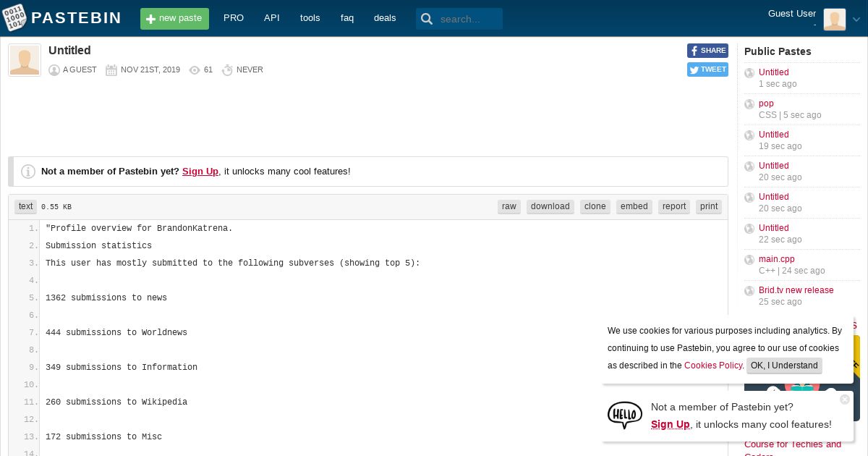Click the guest user avatar in header
Viewport: 868px width, 456px height.
834,20
